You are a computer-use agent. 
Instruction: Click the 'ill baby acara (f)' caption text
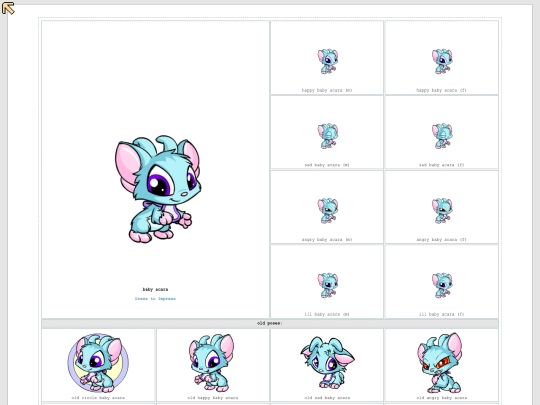[442, 314]
